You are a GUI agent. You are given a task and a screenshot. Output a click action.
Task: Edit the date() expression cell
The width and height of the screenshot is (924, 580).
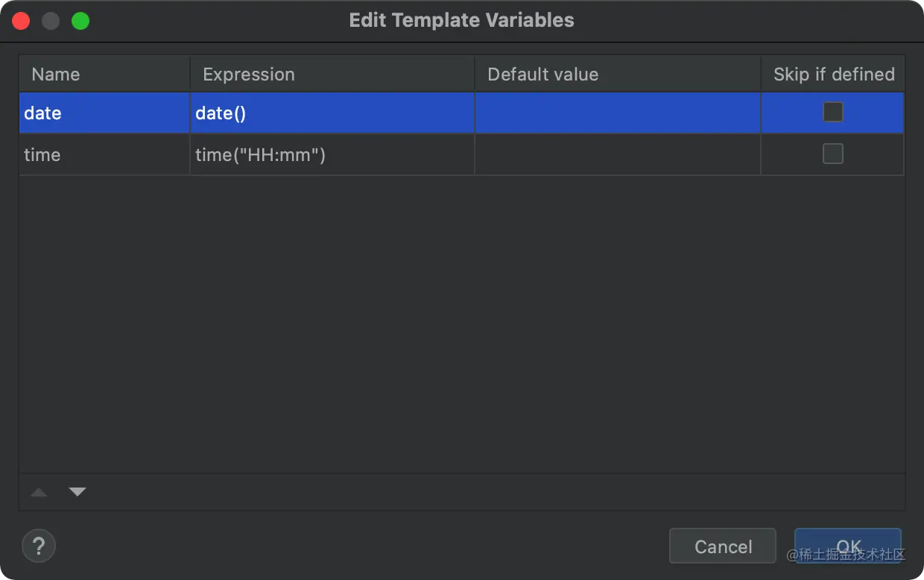pyautogui.click(x=332, y=113)
